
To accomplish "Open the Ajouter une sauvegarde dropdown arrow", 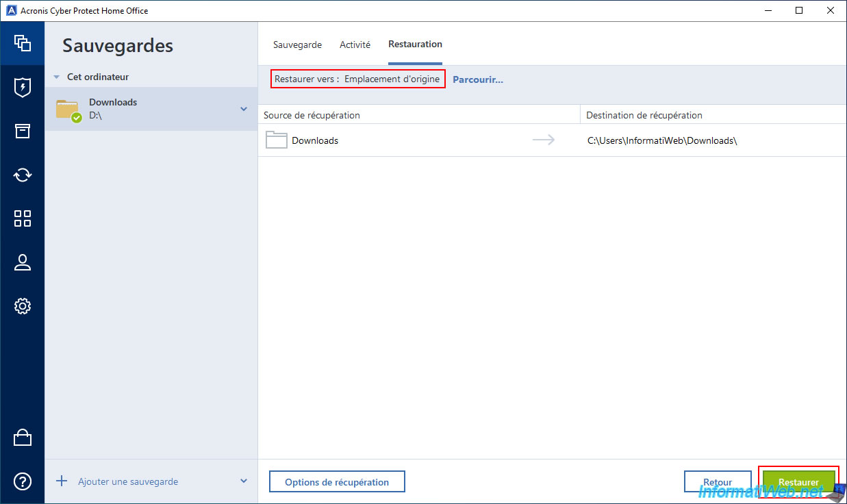I will 244,481.
